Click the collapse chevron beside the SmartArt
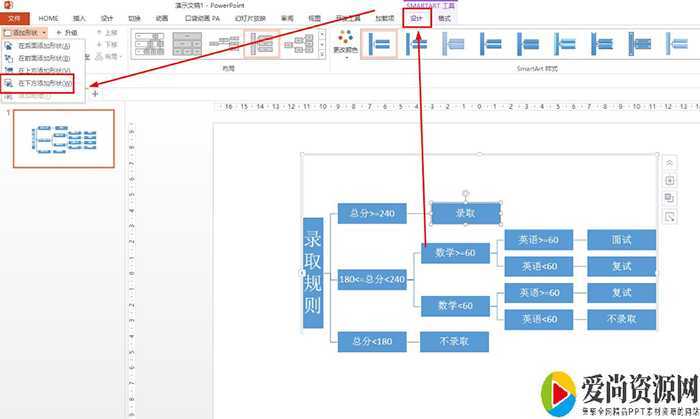 pos(669,163)
